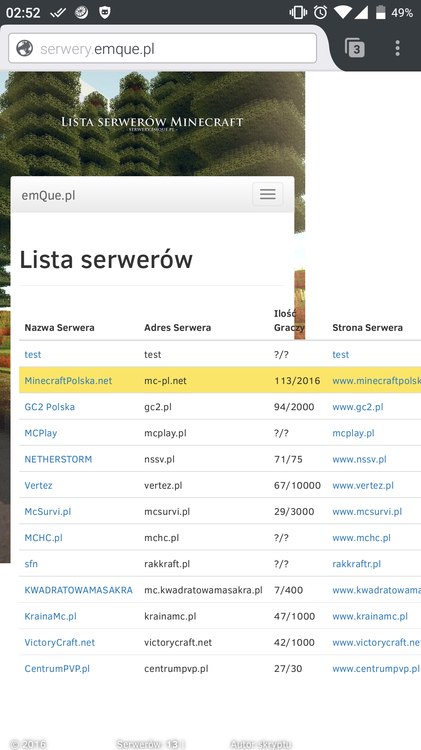Image resolution: width=421 pixels, height=750 pixels.
Task: Expand the hamburger navigation menu
Action: point(267,194)
